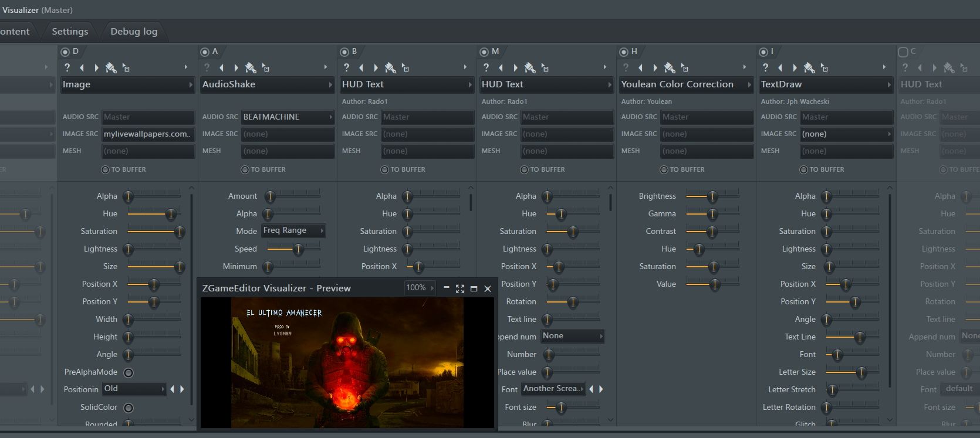Expand the Freq Range mode dropdown
Screen dimensions: 980x438
tap(293, 230)
